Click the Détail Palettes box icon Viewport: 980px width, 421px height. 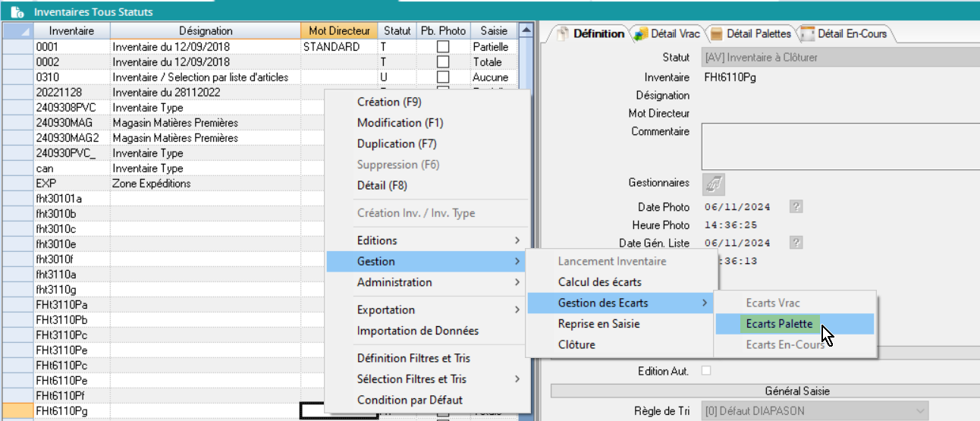coord(717,33)
